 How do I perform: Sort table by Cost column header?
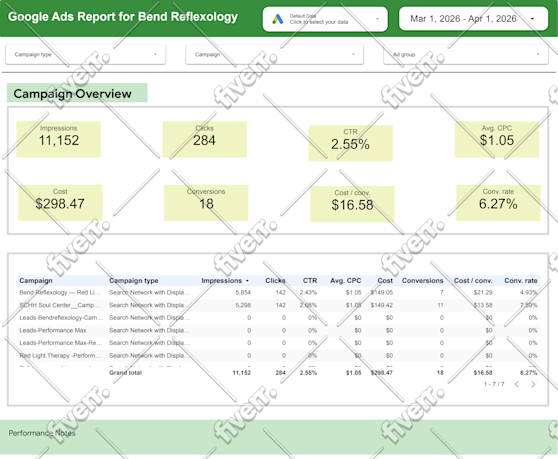click(x=385, y=280)
